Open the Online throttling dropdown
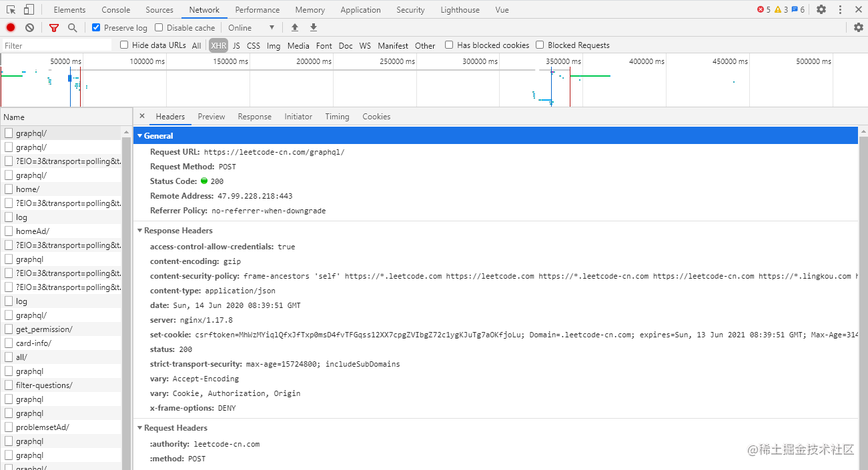This screenshot has width=868, height=470. [x=251, y=27]
